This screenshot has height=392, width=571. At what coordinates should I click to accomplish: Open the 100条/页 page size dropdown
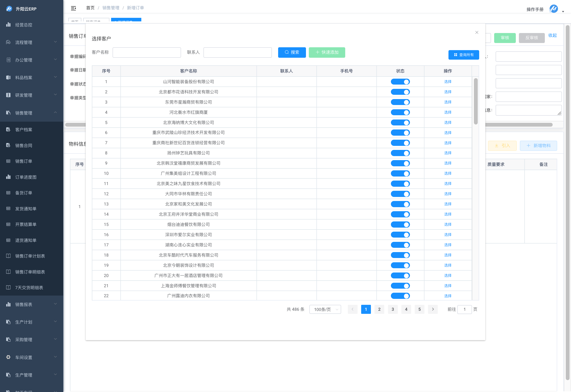(325, 309)
